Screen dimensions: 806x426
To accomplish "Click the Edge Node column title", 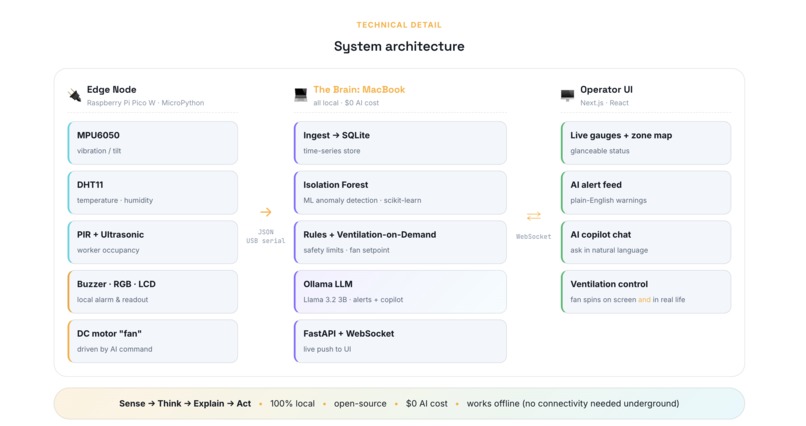I will 112,89.
